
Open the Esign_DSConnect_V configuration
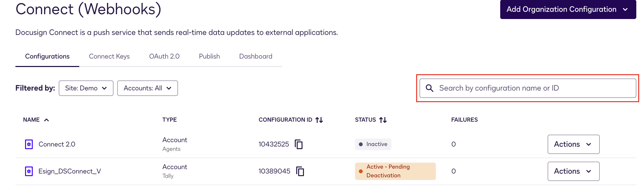point(70,171)
